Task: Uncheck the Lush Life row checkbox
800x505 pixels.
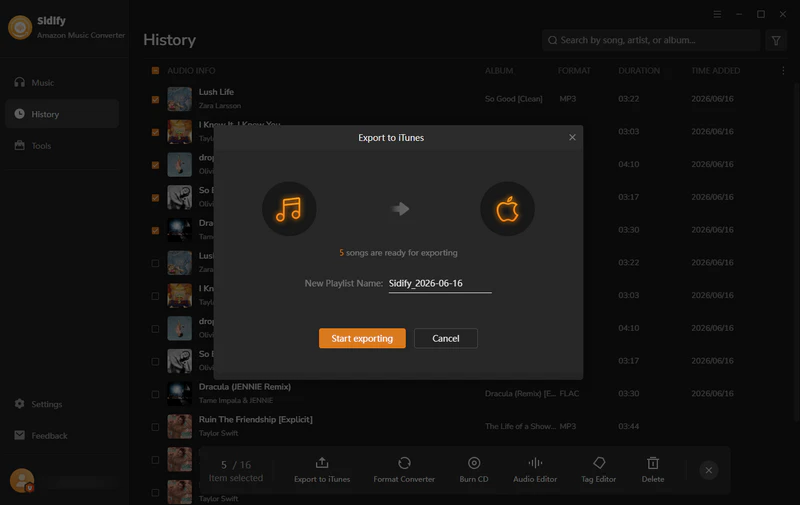Action: (155, 99)
